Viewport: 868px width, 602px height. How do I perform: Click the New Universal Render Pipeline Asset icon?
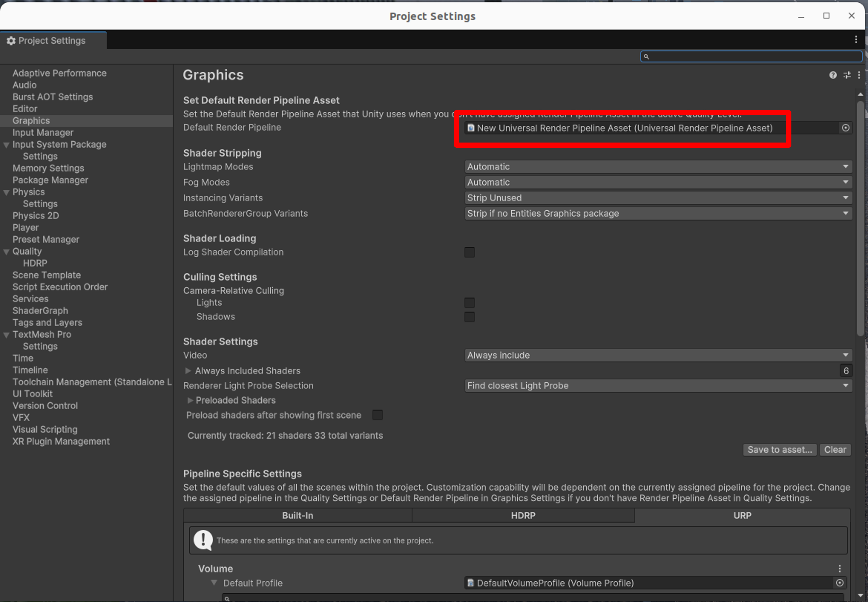click(x=470, y=128)
